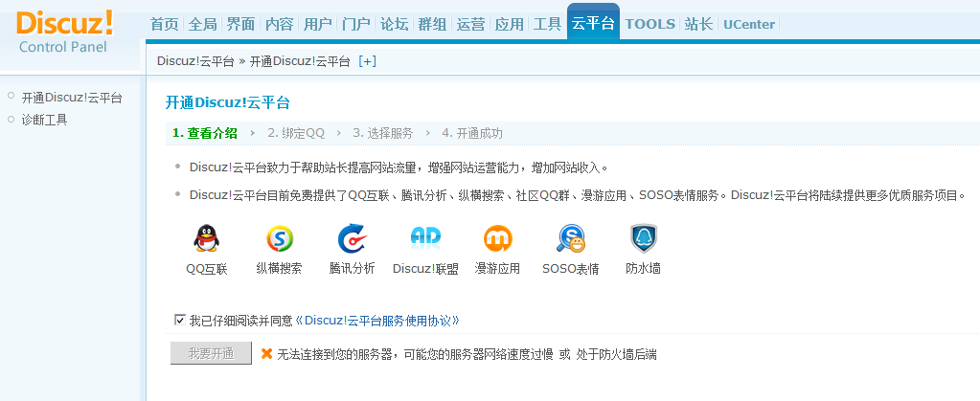Open the 应用 tab
The image size is (980, 401).
pyautogui.click(x=509, y=24)
